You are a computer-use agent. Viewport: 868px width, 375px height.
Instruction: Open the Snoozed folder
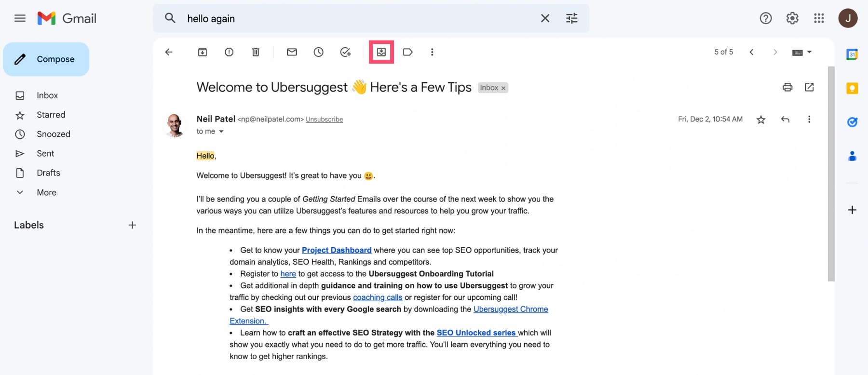click(x=54, y=134)
